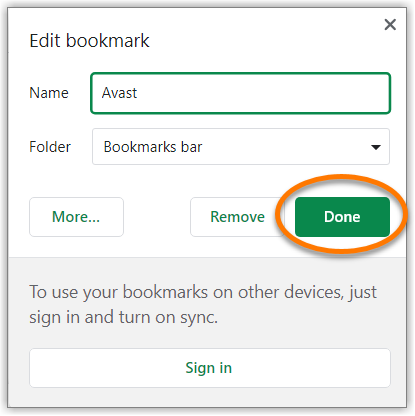This screenshot has height=416, width=415.
Task: Open the Folder dropdown showing Bookmarks bar
Action: click(x=241, y=147)
